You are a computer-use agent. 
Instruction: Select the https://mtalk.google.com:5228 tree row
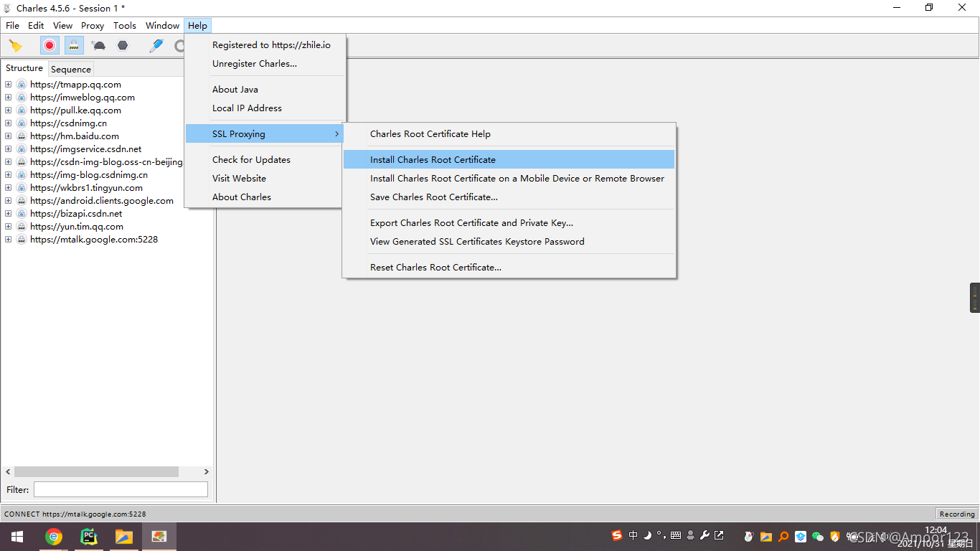(94, 240)
